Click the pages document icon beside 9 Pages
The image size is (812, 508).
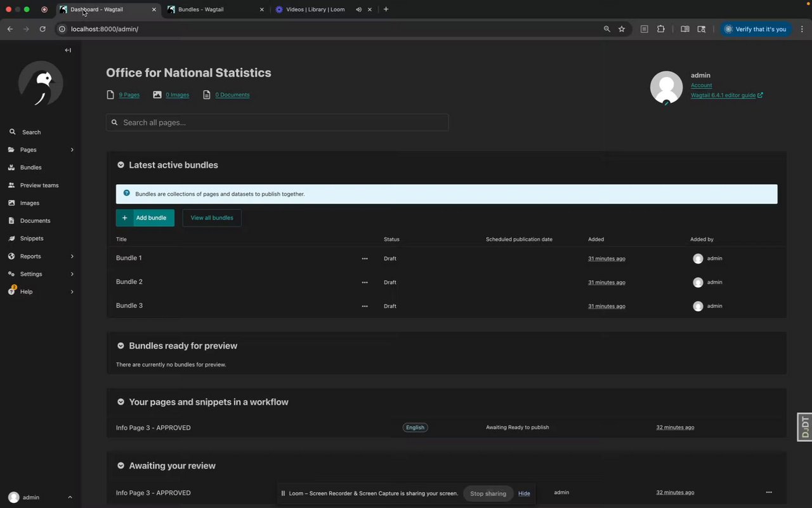pyautogui.click(x=111, y=95)
